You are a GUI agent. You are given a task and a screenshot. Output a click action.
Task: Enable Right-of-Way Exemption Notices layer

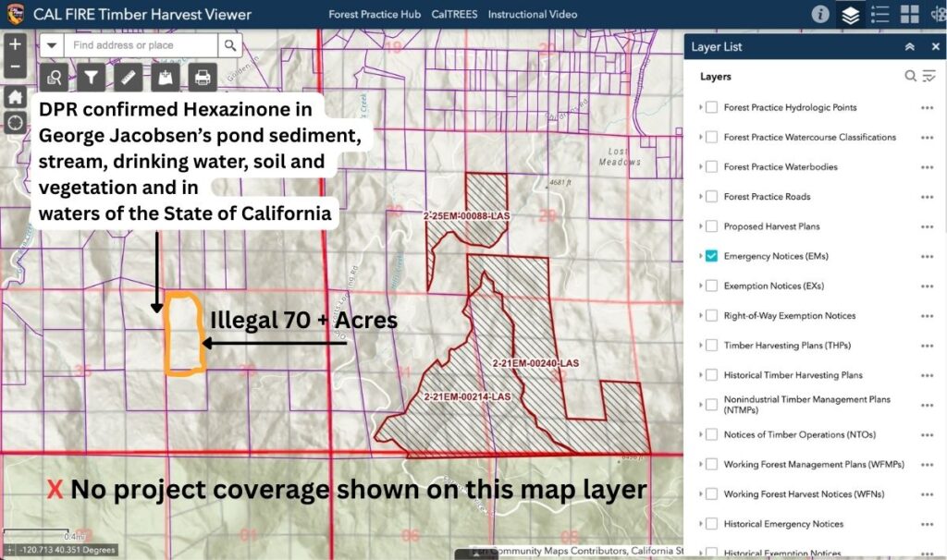pyautogui.click(x=711, y=316)
